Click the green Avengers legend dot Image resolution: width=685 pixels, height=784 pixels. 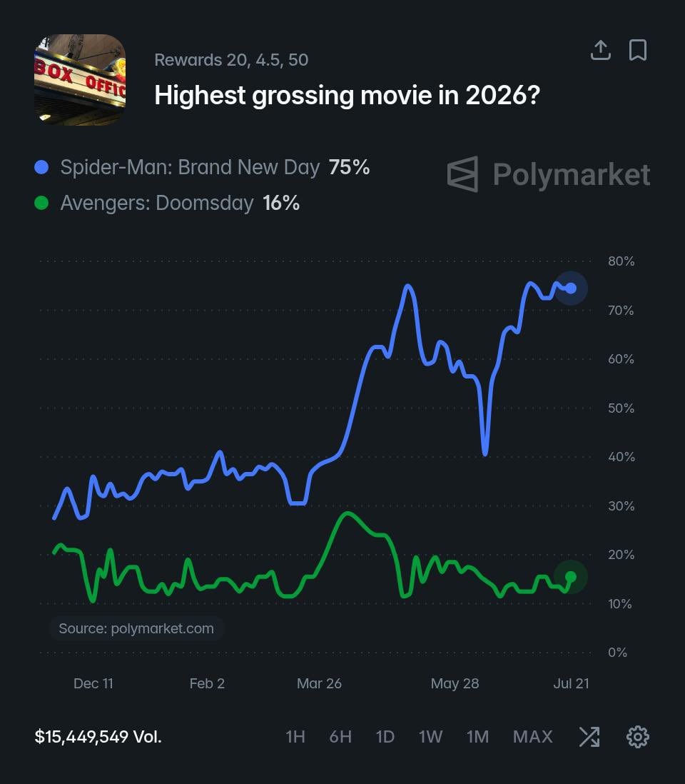coord(41,203)
